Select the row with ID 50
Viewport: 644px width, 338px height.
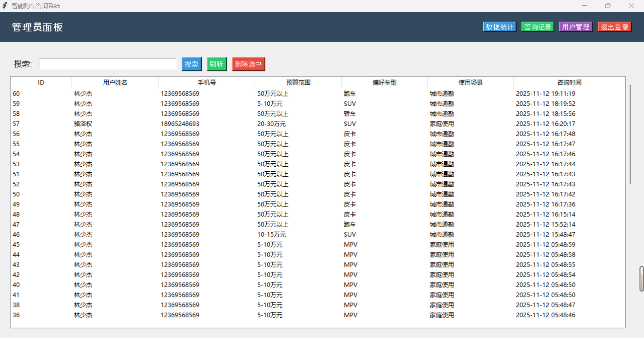(x=318, y=194)
